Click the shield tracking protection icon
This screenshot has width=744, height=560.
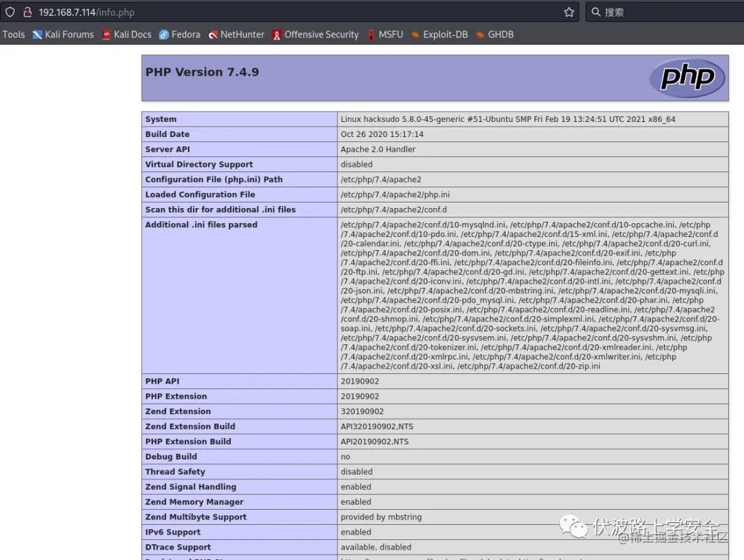[x=10, y=12]
